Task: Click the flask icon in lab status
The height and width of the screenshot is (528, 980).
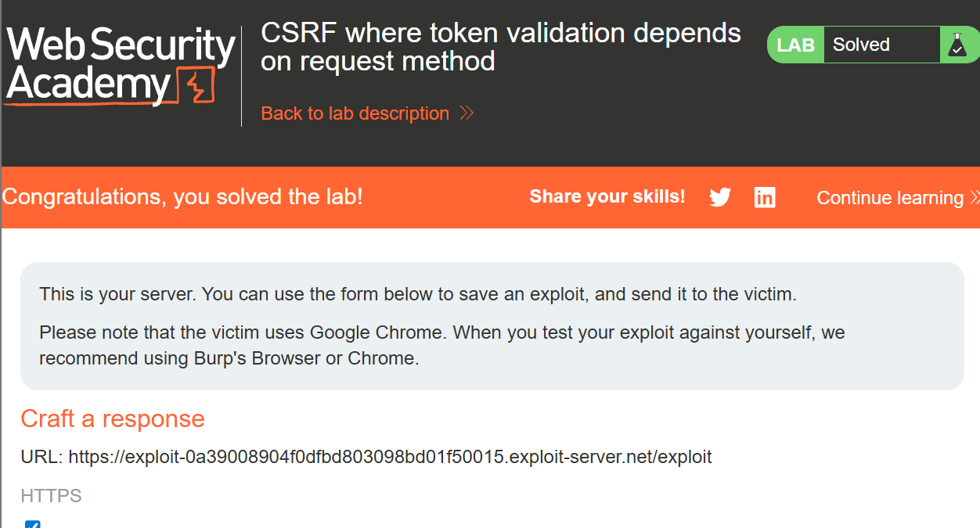Action: coord(957,45)
